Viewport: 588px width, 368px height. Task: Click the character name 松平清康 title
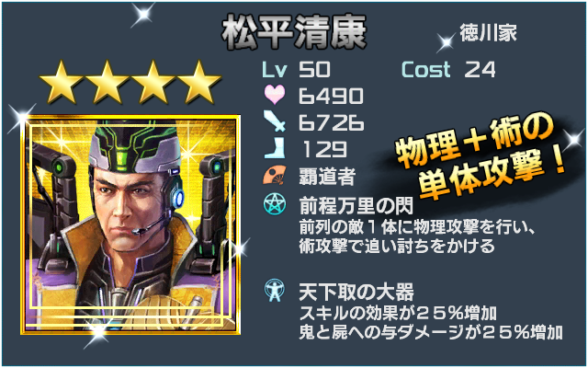294,33
